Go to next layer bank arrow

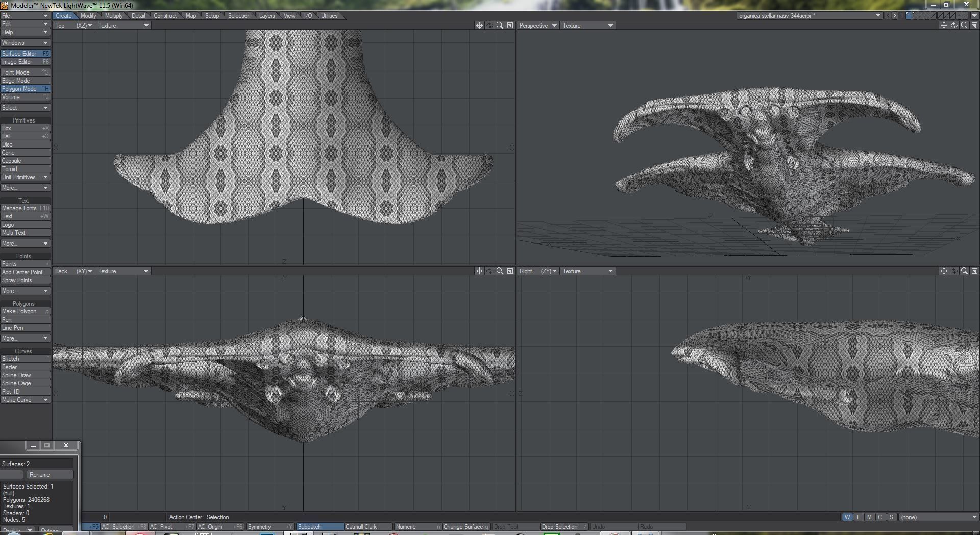pos(895,16)
